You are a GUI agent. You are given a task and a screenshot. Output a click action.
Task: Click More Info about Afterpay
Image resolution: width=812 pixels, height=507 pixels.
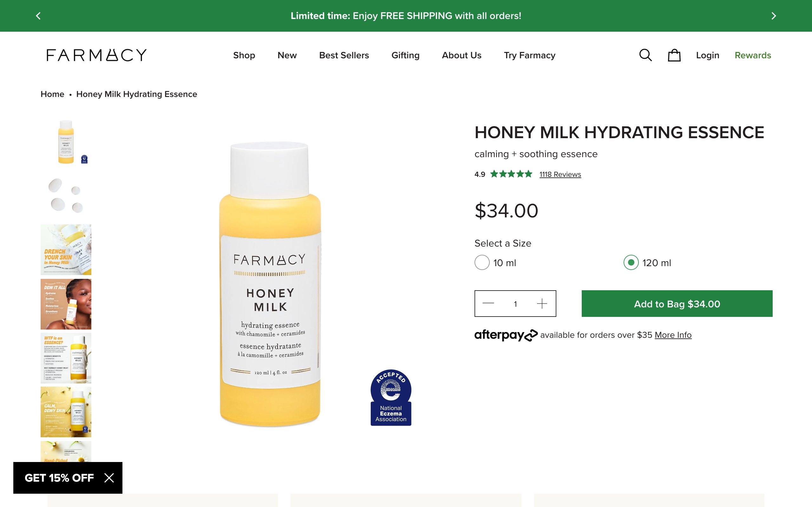(x=672, y=335)
